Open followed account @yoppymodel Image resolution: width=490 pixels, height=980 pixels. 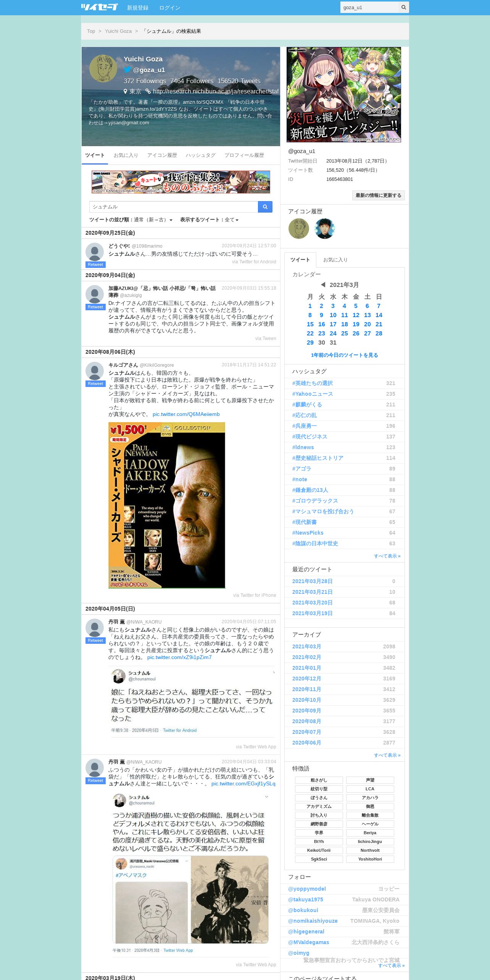307,889
